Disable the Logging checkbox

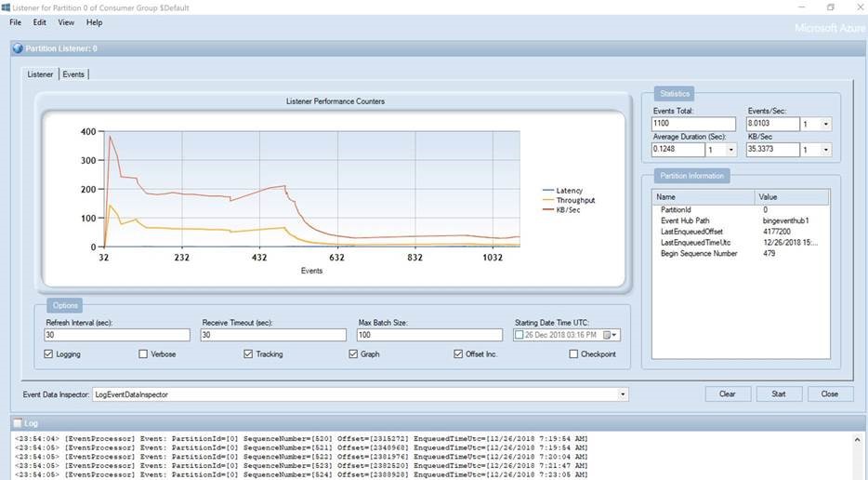pyautogui.click(x=49, y=354)
